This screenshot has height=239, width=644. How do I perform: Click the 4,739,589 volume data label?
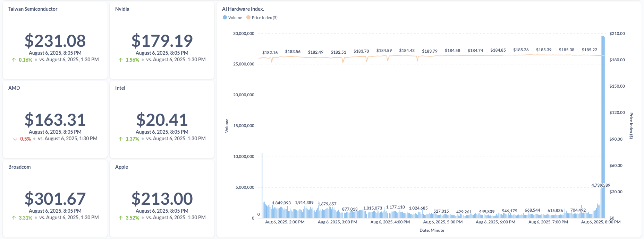pyautogui.click(x=601, y=185)
